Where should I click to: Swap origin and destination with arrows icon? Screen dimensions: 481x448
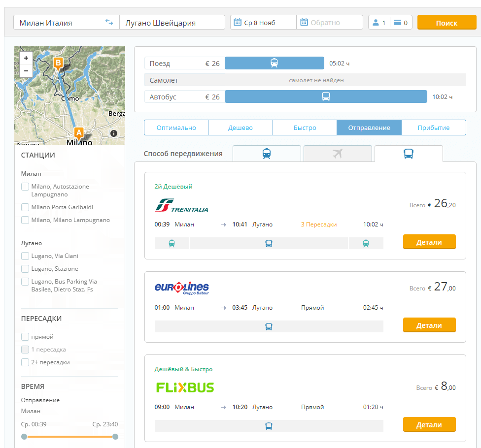point(109,22)
